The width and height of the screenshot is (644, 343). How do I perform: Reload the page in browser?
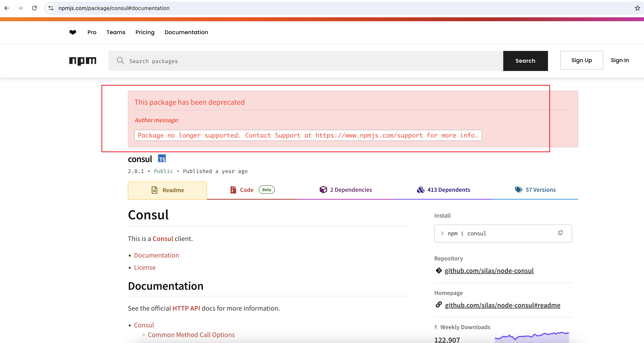pos(35,8)
